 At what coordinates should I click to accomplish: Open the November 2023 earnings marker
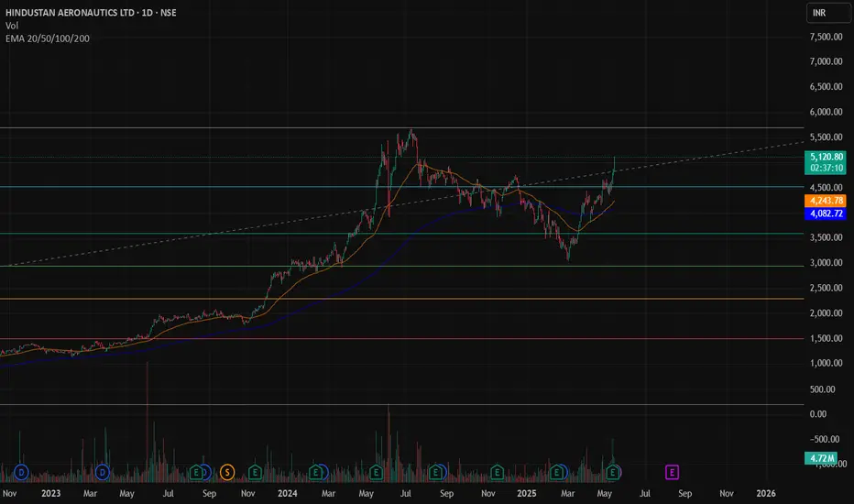[255, 473]
